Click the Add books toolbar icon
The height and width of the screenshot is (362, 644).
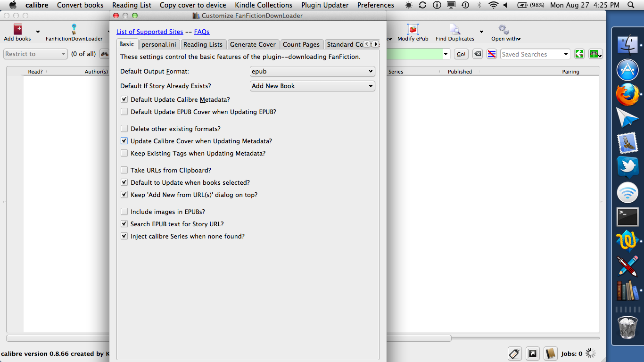tap(17, 29)
